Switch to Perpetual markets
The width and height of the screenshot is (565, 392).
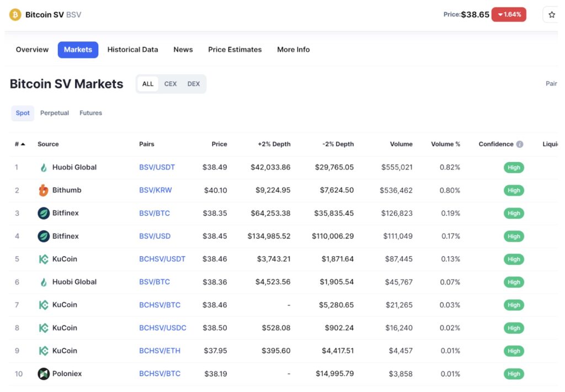coord(55,113)
